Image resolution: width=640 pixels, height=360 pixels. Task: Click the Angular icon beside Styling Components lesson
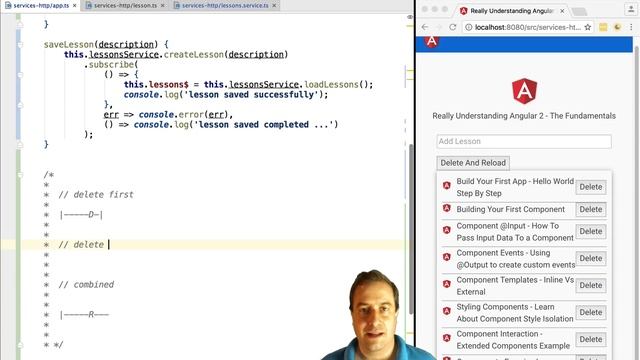(447, 311)
